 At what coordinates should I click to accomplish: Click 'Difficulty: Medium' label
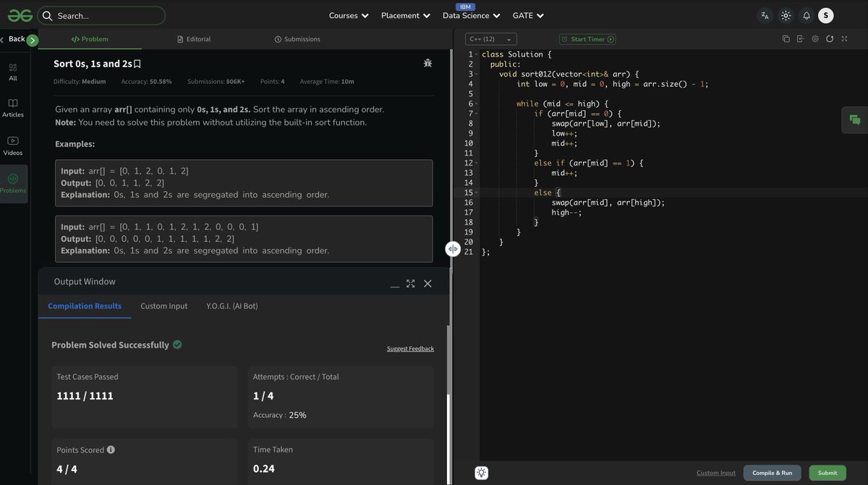pos(80,82)
